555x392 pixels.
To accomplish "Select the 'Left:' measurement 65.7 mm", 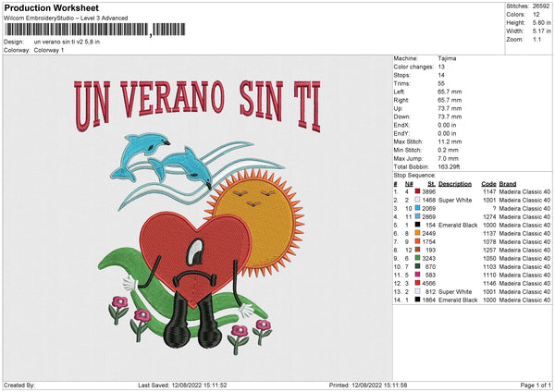I will [x=450, y=92].
